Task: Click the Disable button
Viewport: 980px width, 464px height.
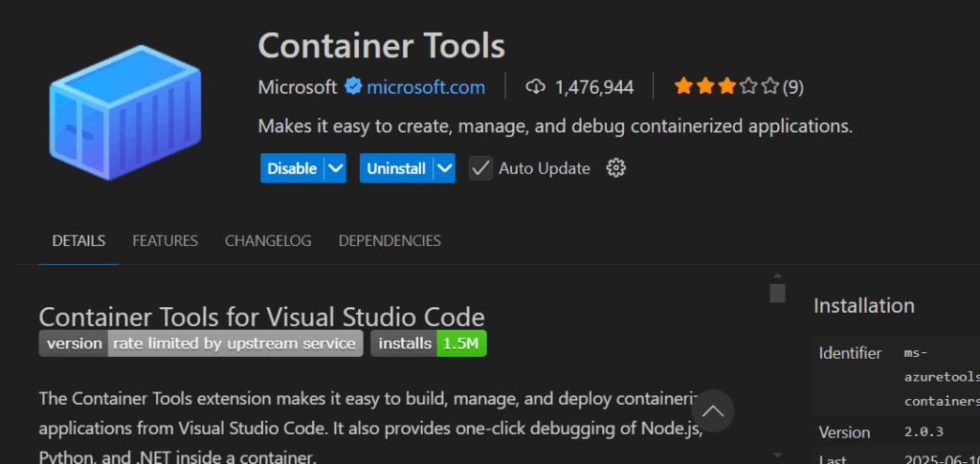Action: click(x=292, y=168)
